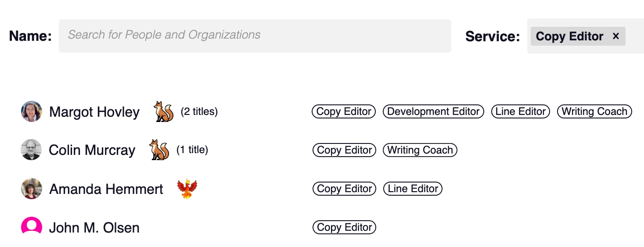Select Margot Hovley's Writing Coach tag
644x247 pixels.
pyautogui.click(x=594, y=111)
